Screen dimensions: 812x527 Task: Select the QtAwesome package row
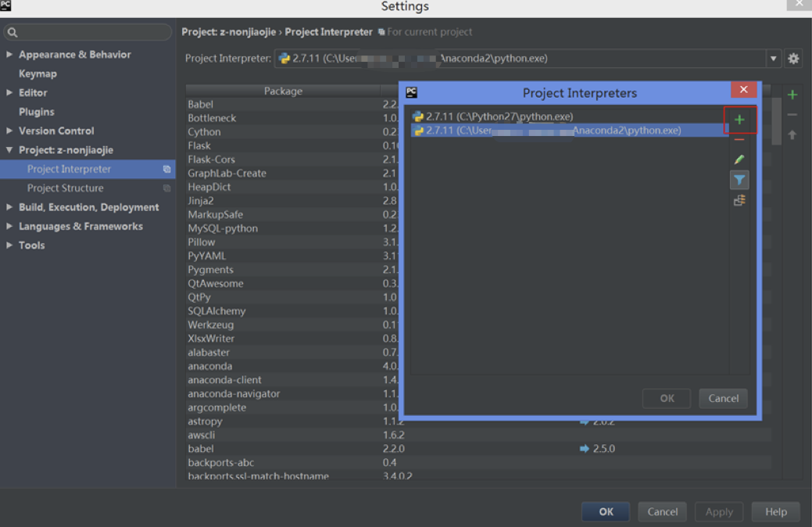[x=292, y=284]
